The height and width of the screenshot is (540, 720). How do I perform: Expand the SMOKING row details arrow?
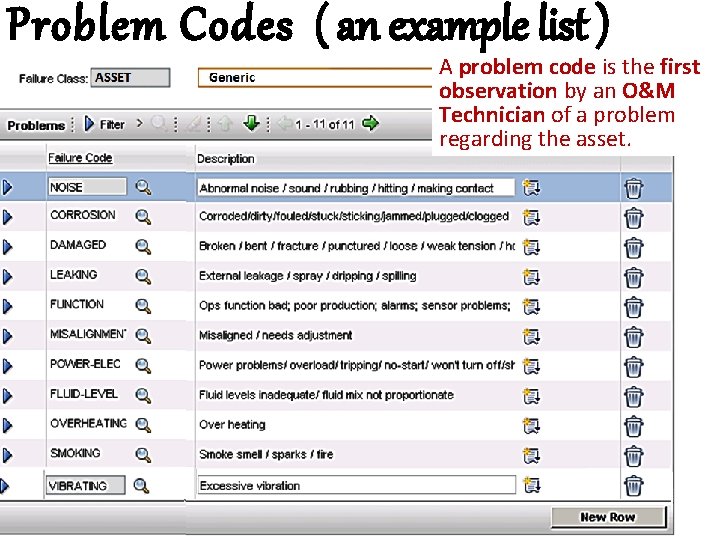[x=7, y=455]
